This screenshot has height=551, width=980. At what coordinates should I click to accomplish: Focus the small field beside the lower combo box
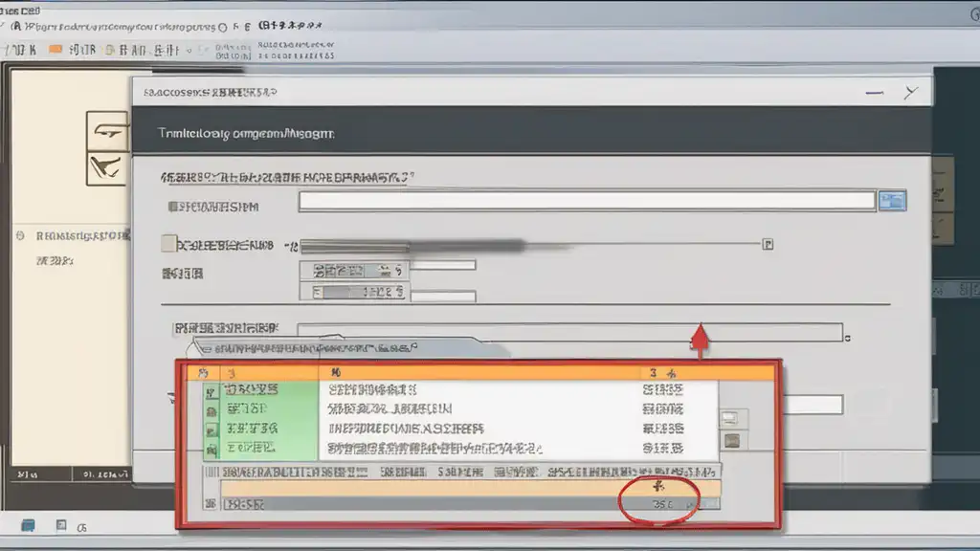[443, 297]
